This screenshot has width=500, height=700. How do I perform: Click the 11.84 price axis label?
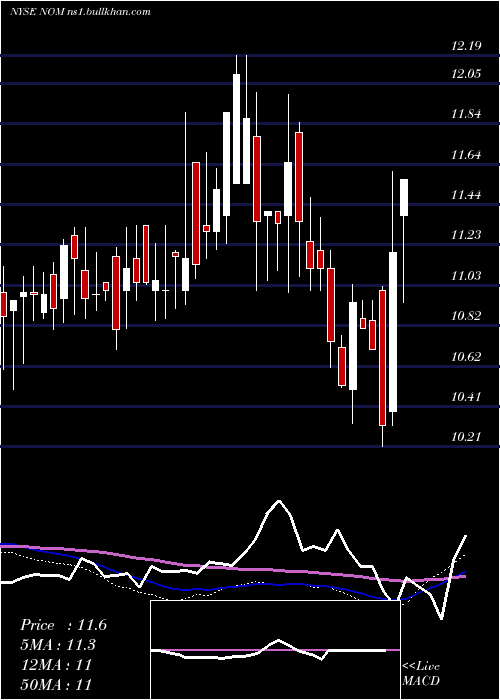[467, 114]
